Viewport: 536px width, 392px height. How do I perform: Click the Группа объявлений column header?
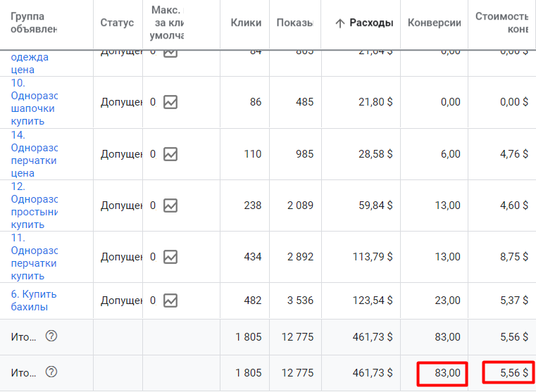point(34,23)
